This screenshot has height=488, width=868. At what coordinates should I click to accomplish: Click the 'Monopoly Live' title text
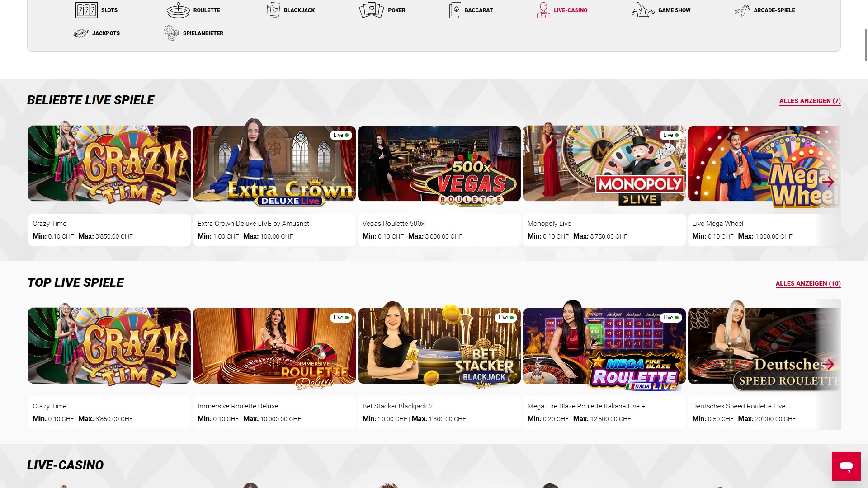point(549,224)
